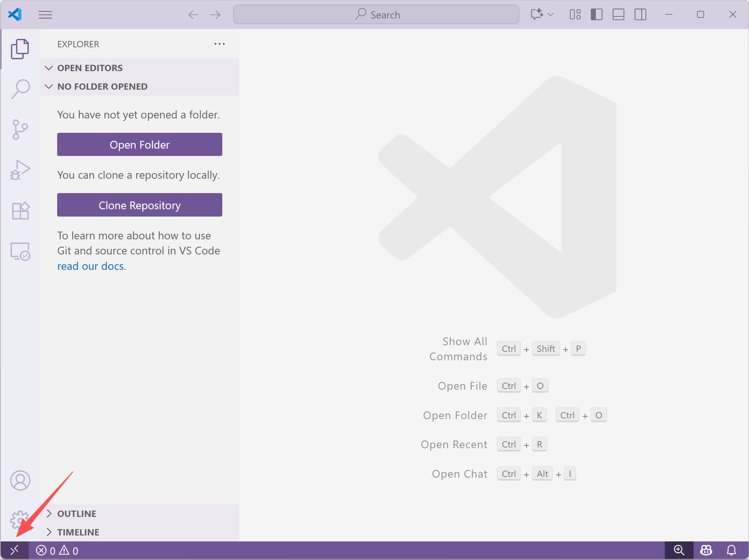Open problems from the errors and warnings status item
749x560 pixels.
(x=57, y=551)
